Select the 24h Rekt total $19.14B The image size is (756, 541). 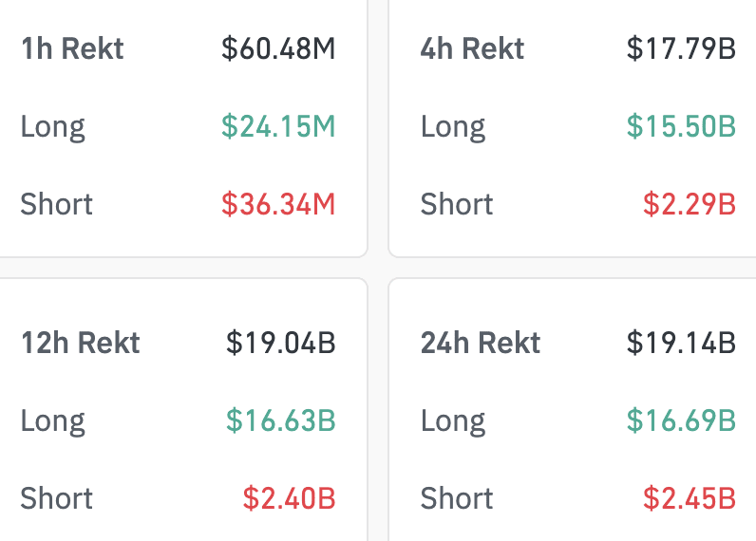point(681,343)
